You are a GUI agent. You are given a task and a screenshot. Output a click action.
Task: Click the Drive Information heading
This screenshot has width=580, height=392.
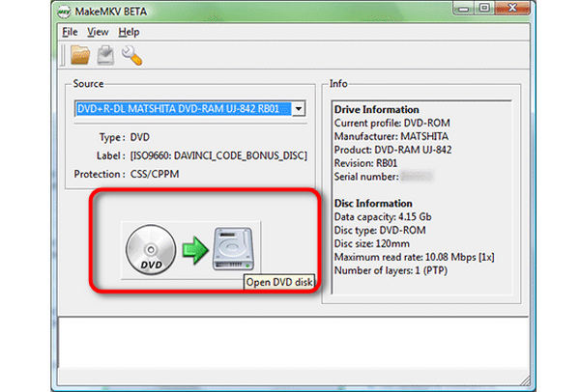377,110
